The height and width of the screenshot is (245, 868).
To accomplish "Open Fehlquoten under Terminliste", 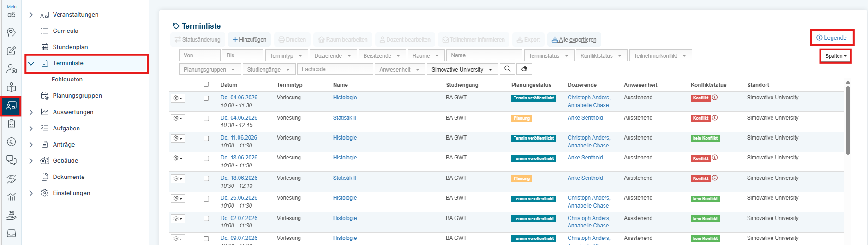I will coord(67,80).
